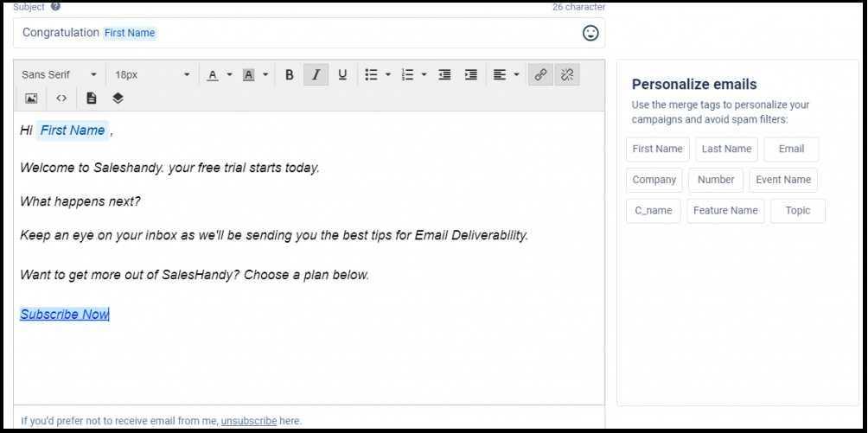868x433 pixels.
Task: Insert the Email merge tag
Action: coord(792,149)
